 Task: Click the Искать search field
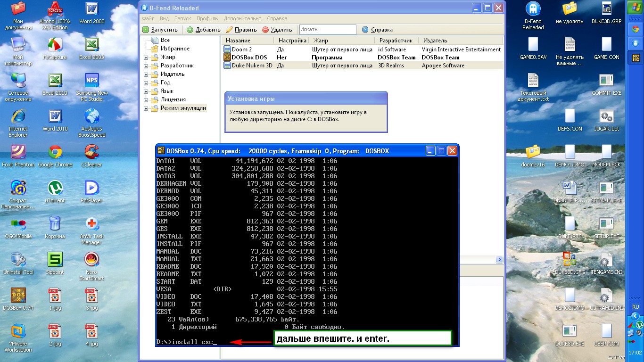pos(327,30)
